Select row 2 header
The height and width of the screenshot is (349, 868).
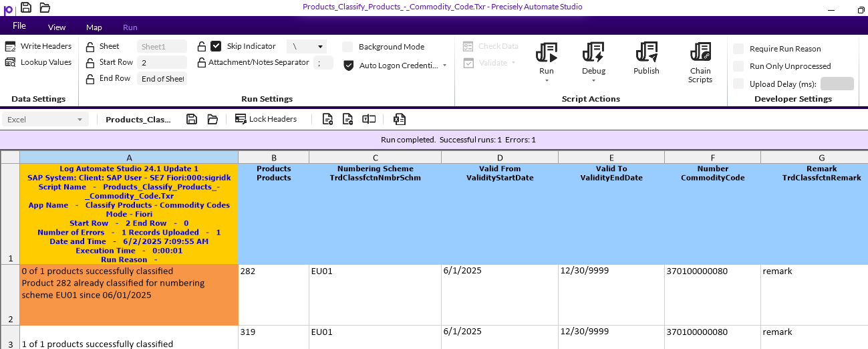(x=10, y=295)
